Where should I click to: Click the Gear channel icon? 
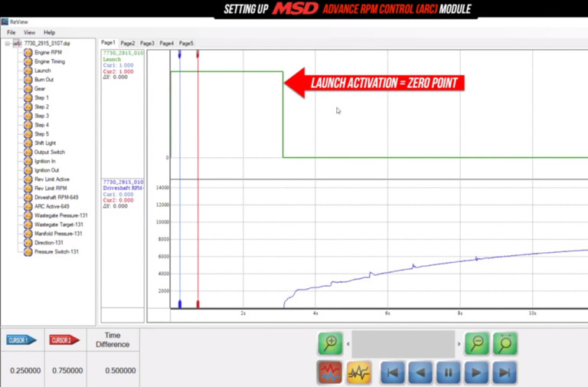(28, 89)
